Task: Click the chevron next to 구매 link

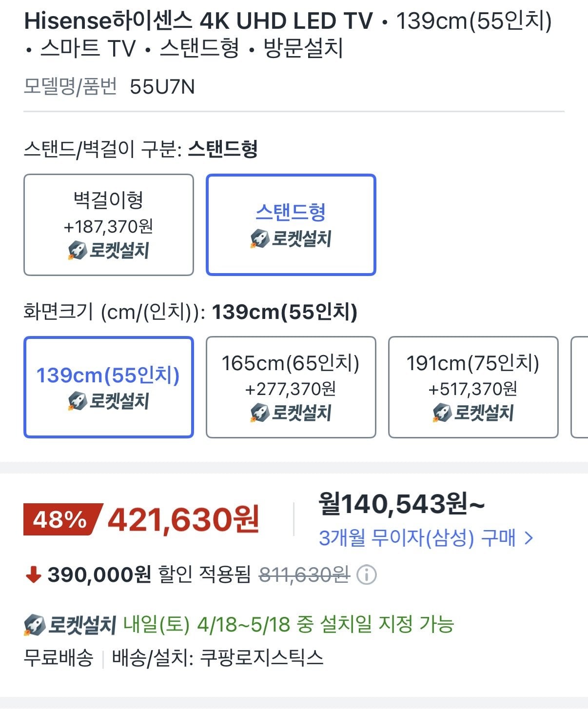Action: point(528,538)
